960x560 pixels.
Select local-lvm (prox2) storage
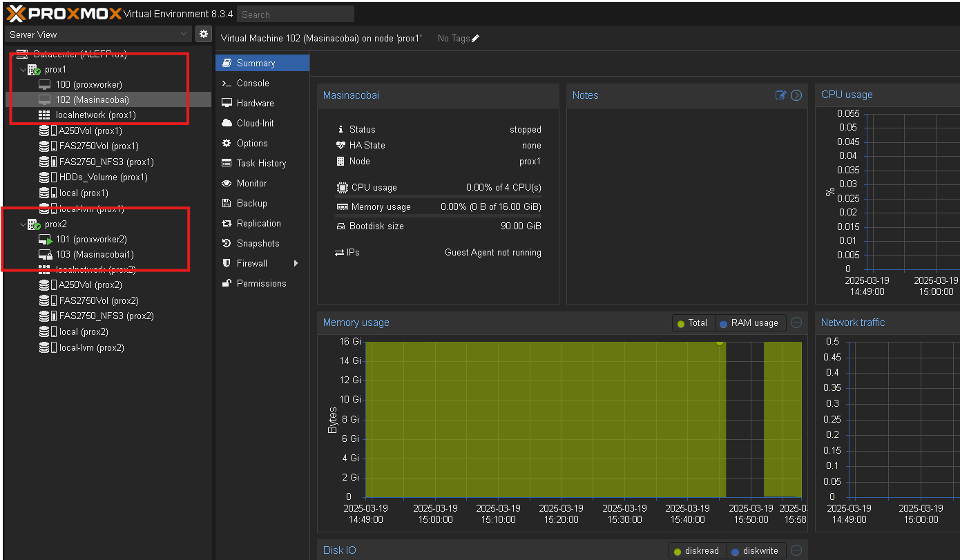tap(91, 348)
